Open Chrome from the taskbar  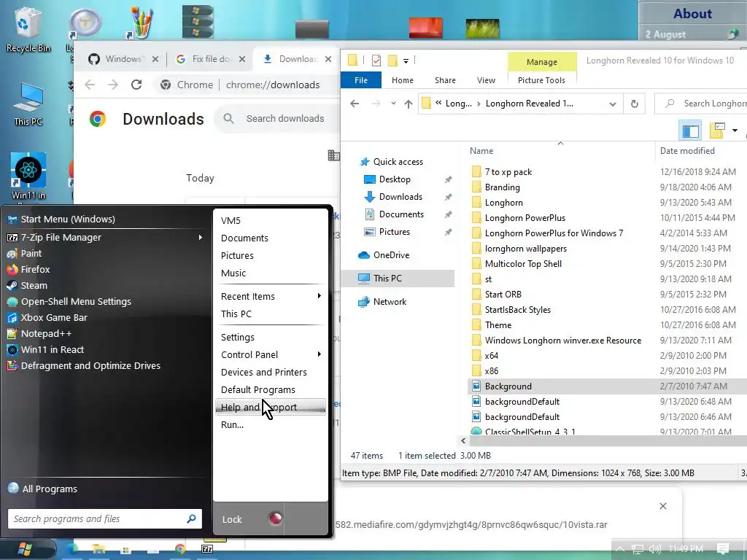[180, 549]
